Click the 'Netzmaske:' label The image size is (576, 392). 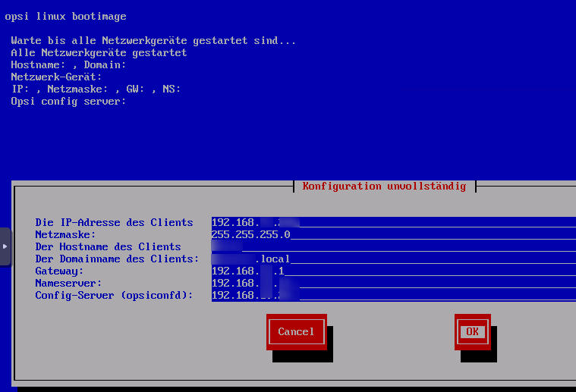pos(65,234)
